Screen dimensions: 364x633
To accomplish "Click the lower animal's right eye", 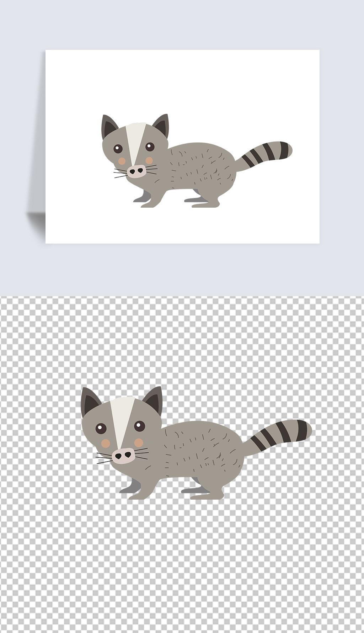I will pos(139,425).
